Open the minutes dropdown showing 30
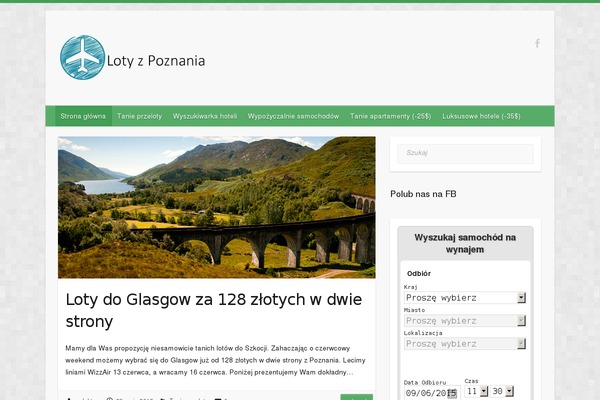The width and height of the screenshot is (600, 400). tap(502, 391)
